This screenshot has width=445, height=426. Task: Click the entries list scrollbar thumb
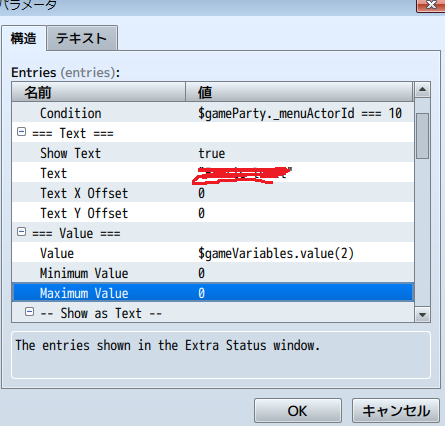422,136
